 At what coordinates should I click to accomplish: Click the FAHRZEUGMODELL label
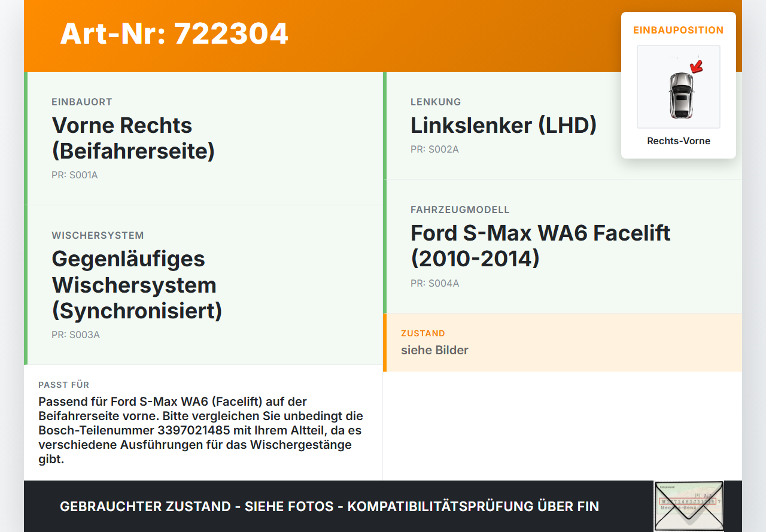[x=460, y=210]
